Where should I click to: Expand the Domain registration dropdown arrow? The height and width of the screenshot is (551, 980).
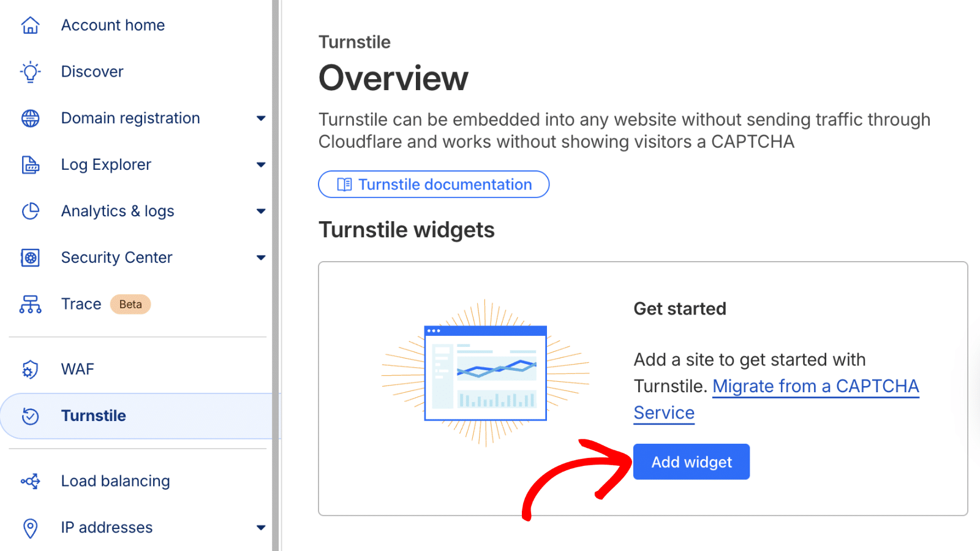tap(261, 118)
